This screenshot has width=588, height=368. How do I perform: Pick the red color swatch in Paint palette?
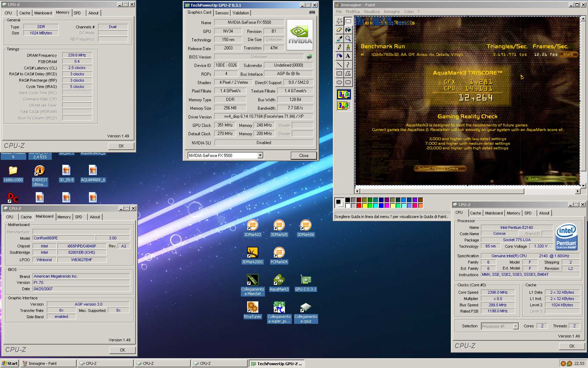point(359,205)
